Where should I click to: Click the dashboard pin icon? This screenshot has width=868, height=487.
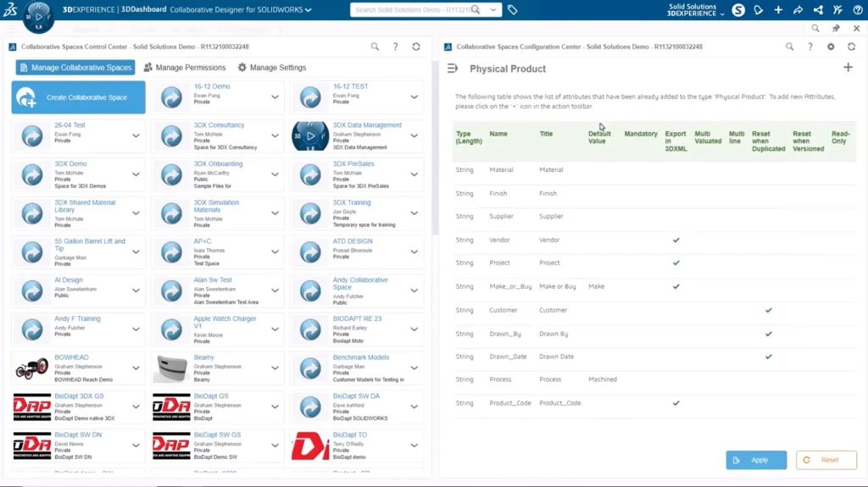(x=836, y=28)
